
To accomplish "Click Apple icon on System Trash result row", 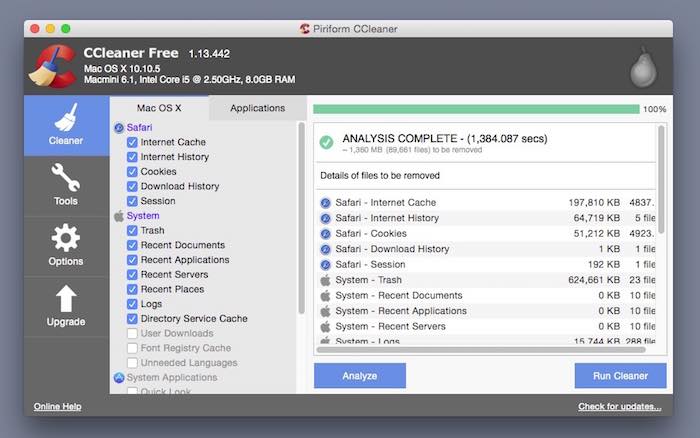I will (325, 280).
